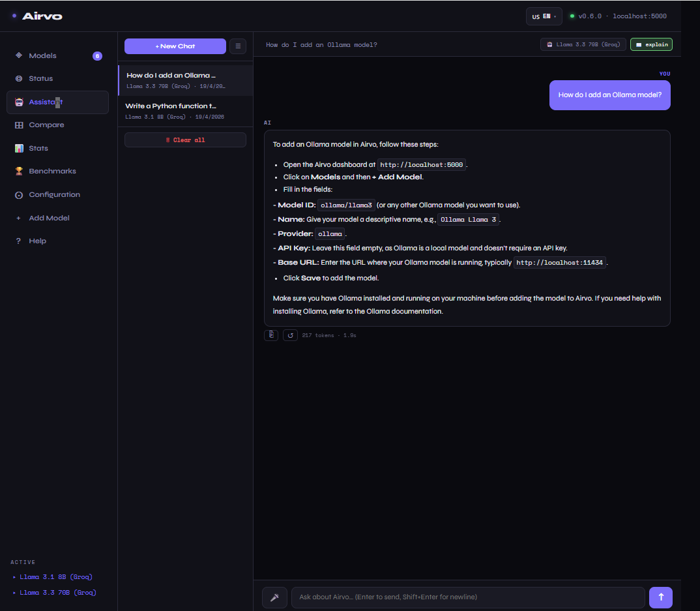Click the user message bubble
Viewport: 700px width, 611px height.
tap(610, 95)
